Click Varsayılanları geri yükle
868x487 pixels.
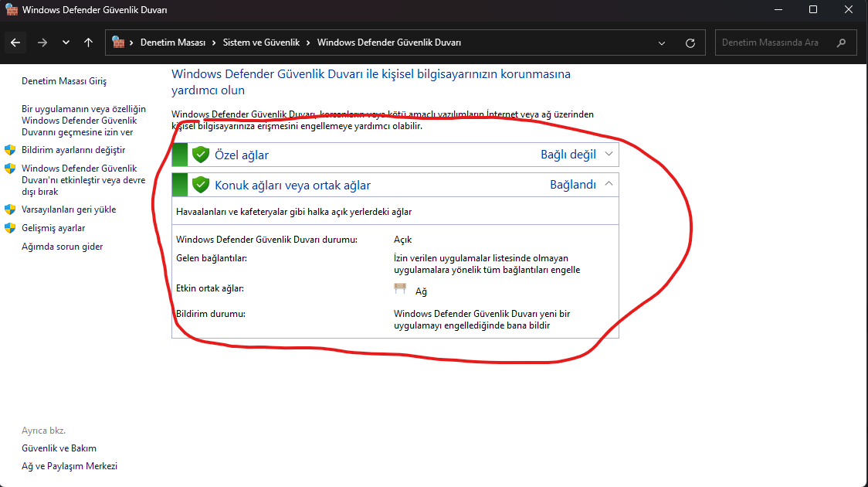[x=69, y=209]
